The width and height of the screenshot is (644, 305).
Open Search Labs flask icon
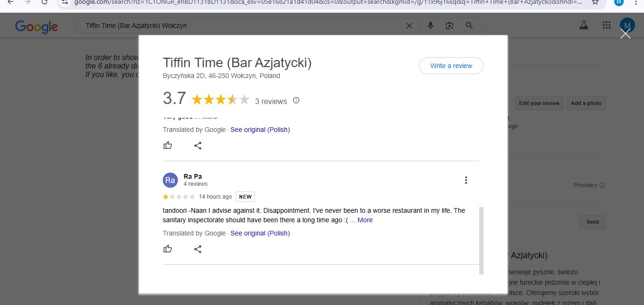[583, 26]
